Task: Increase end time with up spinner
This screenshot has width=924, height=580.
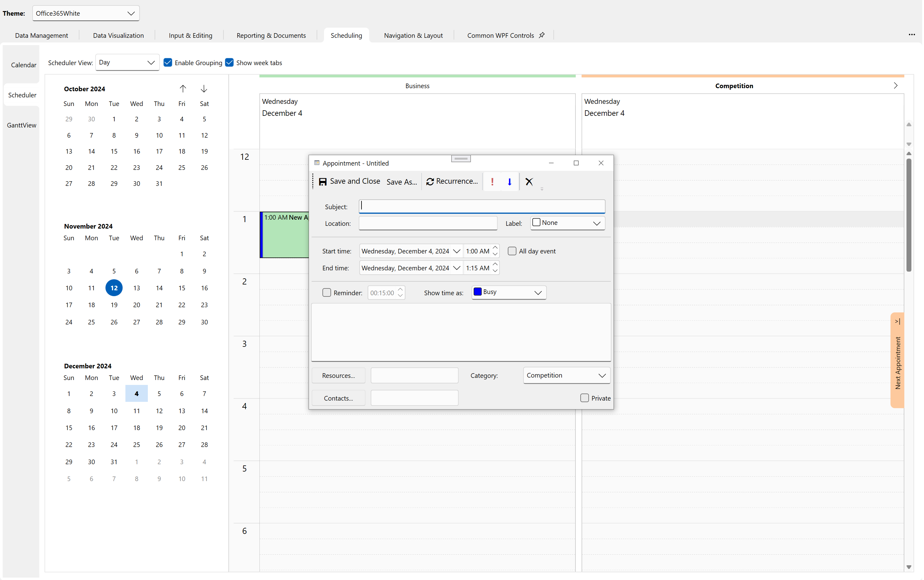Action: 495,264
